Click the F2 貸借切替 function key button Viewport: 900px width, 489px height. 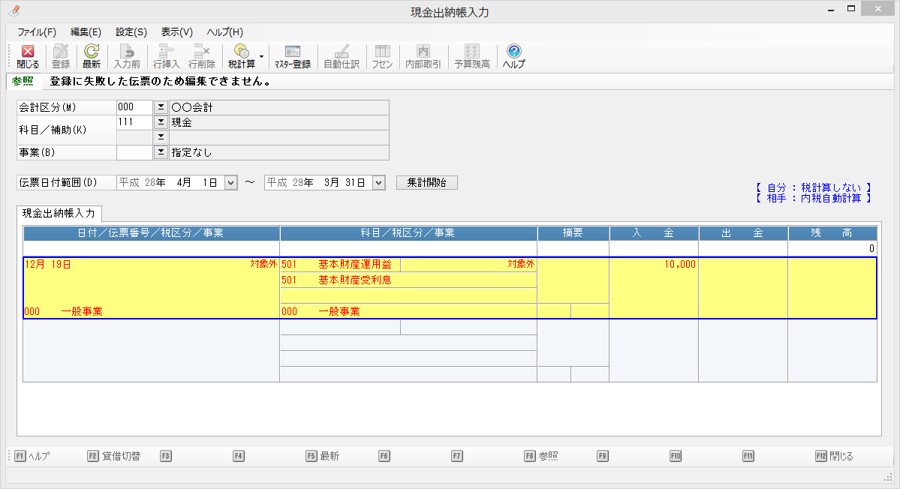(114, 456)
